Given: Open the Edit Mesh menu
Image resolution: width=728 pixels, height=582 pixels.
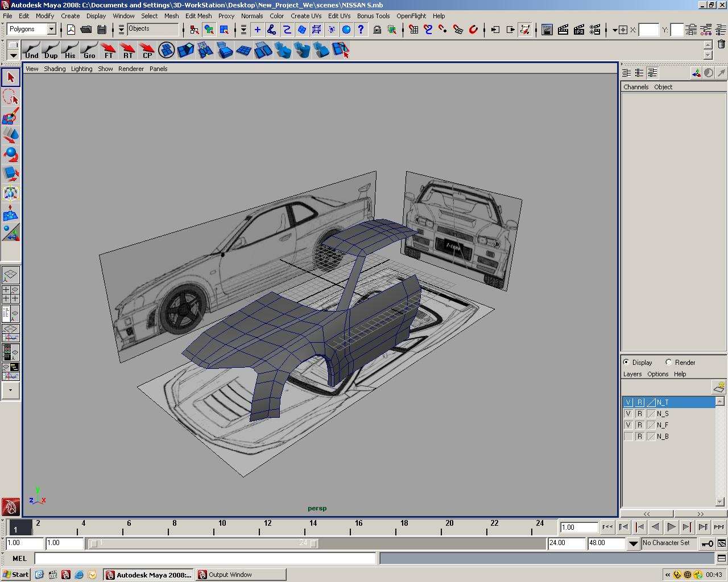Looking at the screenshot, I should pyautogui.click(x=198, y=16).
